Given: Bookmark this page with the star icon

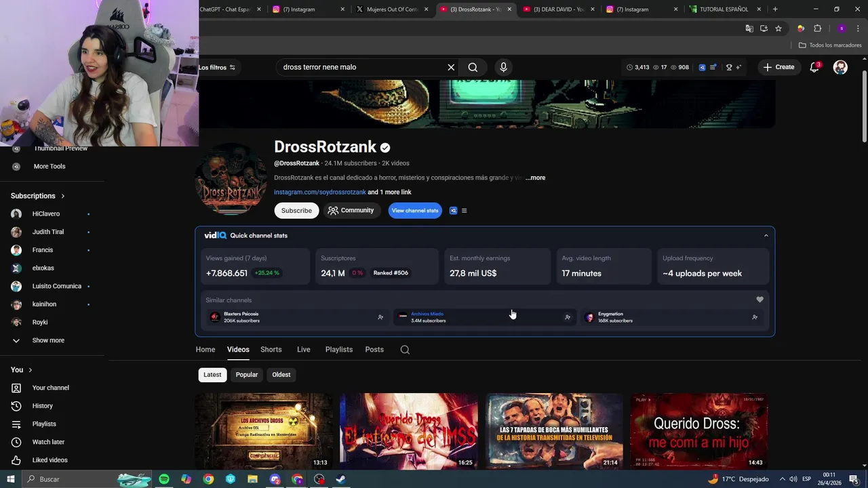Looking at the screenshot, I should [778, 28].
